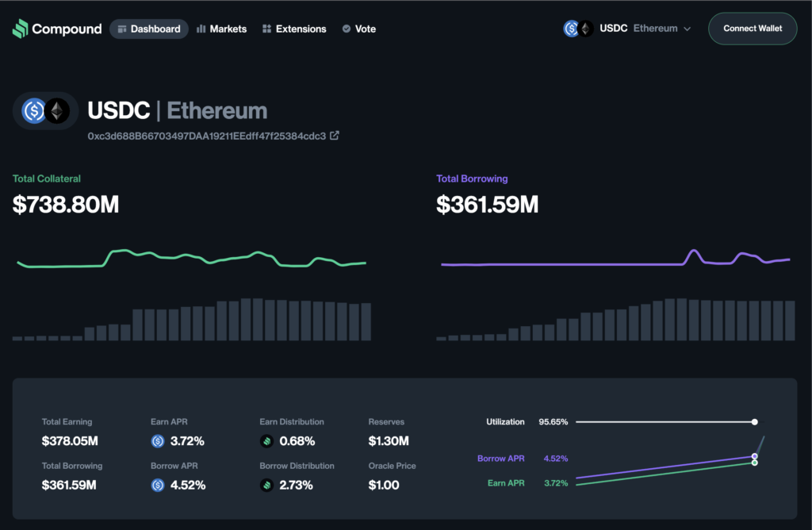Open the Extensions tab
812x530 pixels.
click(x=294, y=29)
